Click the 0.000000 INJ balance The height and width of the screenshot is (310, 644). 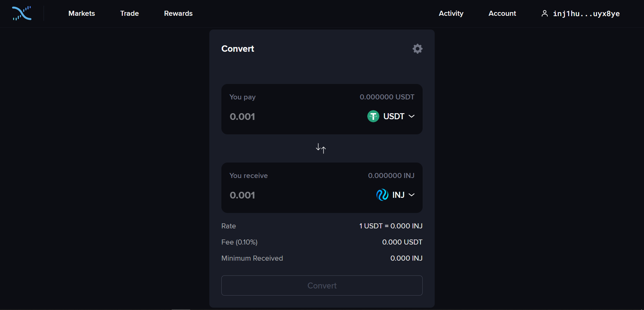pos(391,176)
